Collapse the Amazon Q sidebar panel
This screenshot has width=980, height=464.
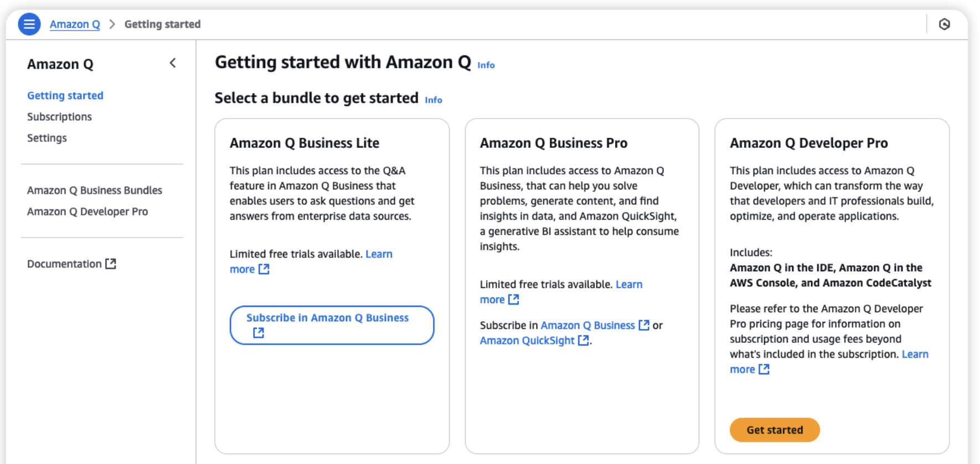[x=173, y=63]
